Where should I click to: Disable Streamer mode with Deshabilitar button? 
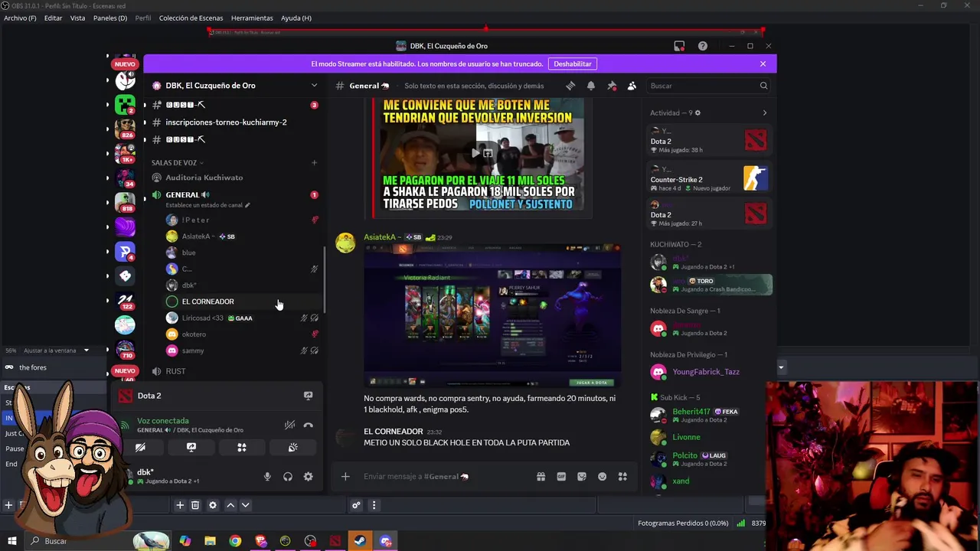point(573,64)
